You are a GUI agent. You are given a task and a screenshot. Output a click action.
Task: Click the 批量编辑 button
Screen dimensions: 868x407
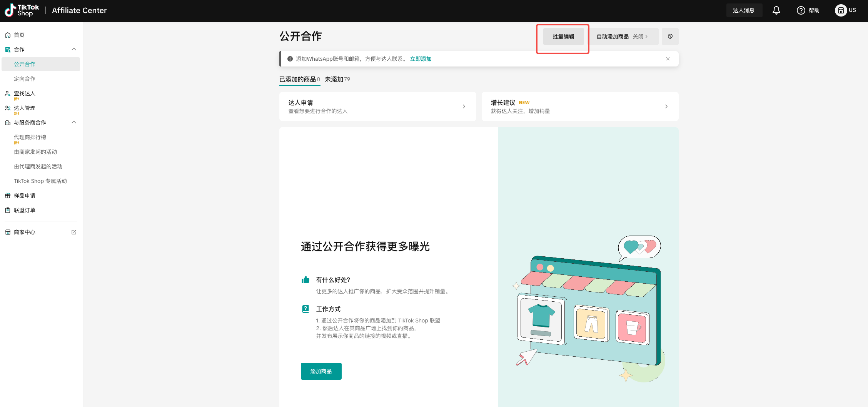[563, 37]
